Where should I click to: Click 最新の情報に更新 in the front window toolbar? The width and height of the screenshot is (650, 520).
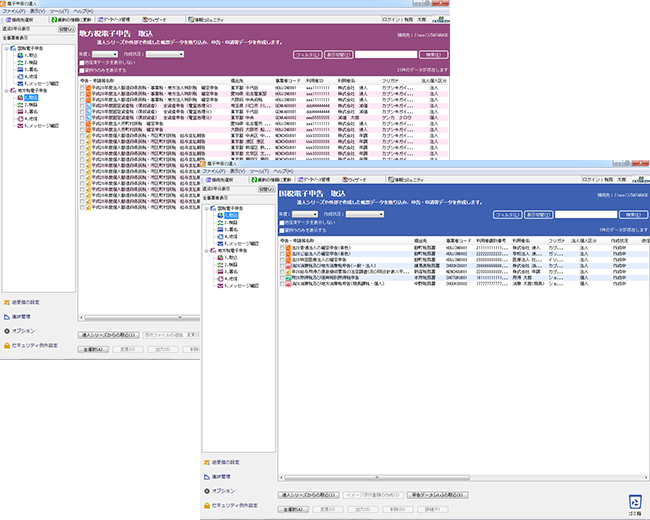(272, 180)
